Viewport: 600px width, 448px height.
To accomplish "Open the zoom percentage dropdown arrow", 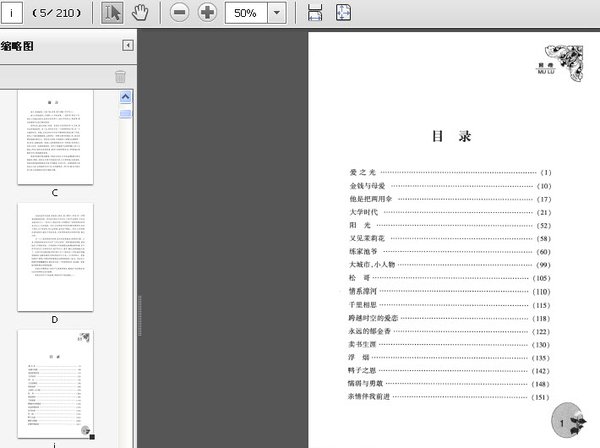I will pos(276,13).
